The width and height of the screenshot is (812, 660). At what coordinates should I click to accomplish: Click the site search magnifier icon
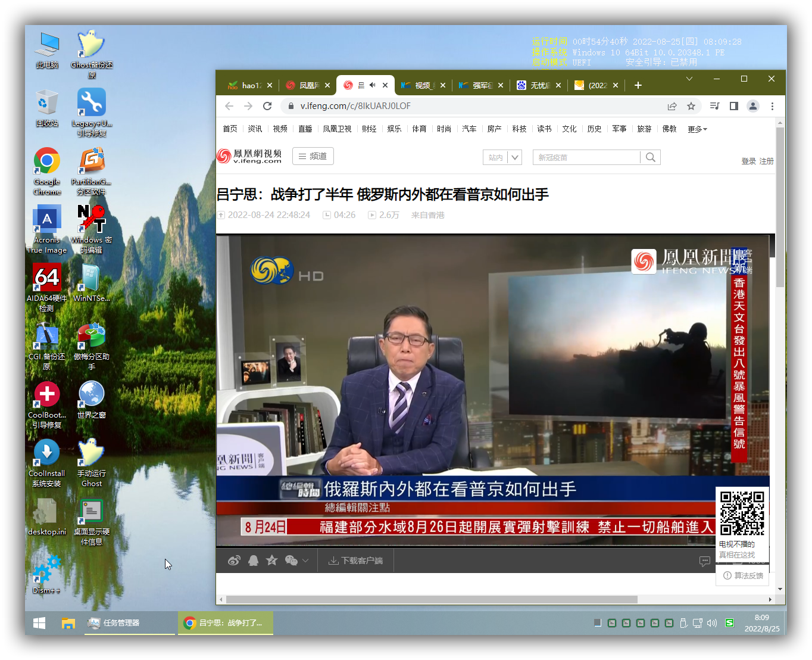[x=651, y=157]
